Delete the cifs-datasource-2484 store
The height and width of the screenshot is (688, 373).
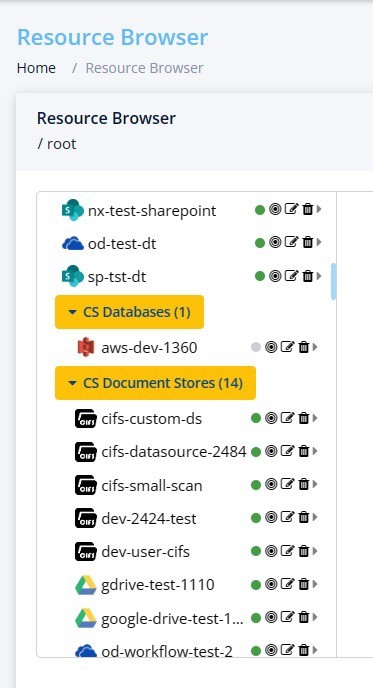pos(303,451)
